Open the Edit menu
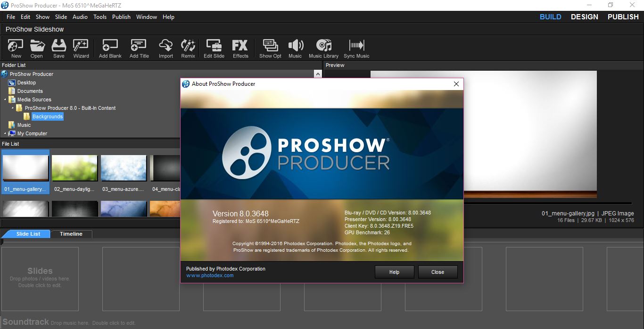This screenshot has height=329, width=644. coord(25,17)
